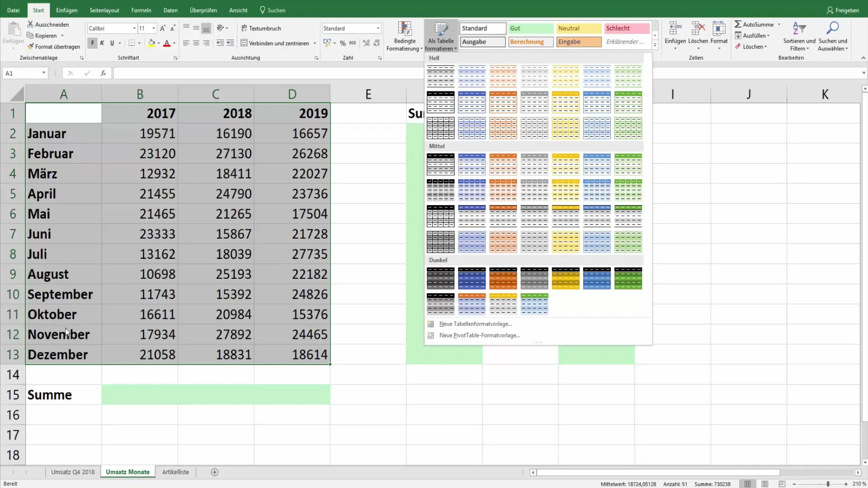Switch to Normal view in status bar
868x488 pixels.
coord(748,484)
